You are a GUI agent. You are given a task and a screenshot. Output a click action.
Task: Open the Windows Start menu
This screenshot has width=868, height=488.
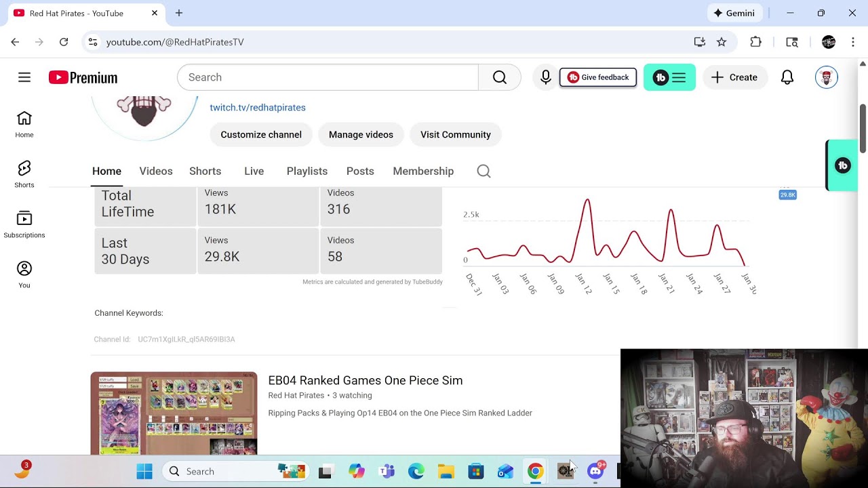click(144, 472)
